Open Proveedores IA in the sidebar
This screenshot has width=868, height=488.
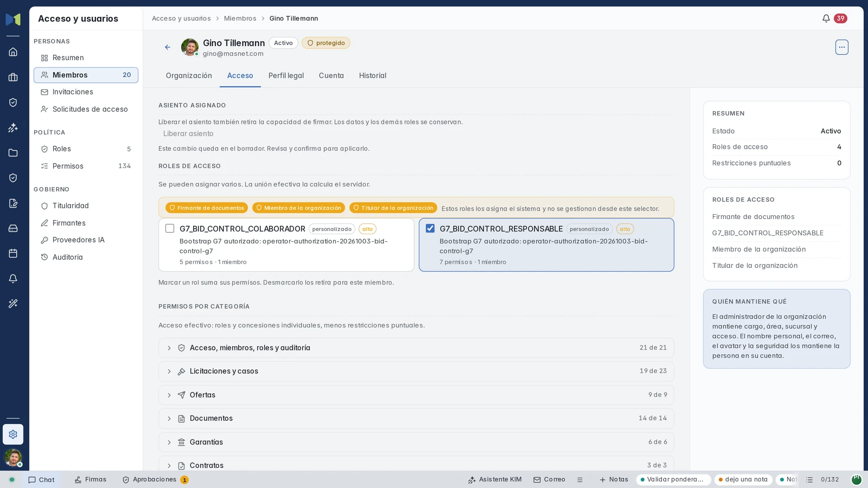click(86, 240)
